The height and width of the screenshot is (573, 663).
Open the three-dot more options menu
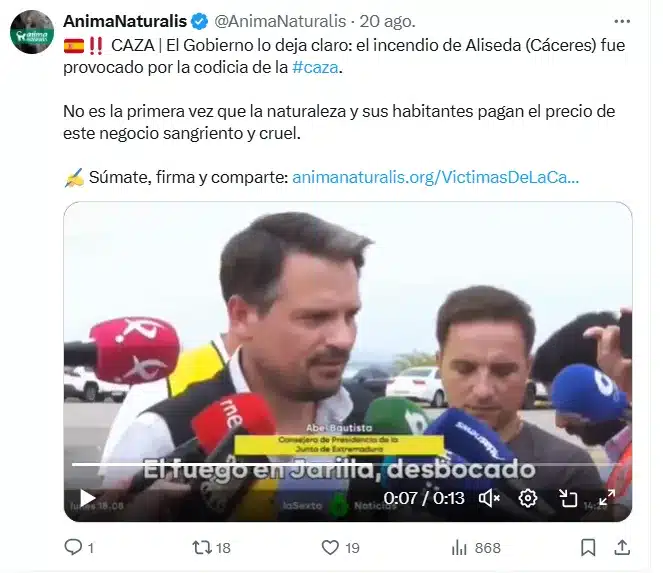coord(622,21)
